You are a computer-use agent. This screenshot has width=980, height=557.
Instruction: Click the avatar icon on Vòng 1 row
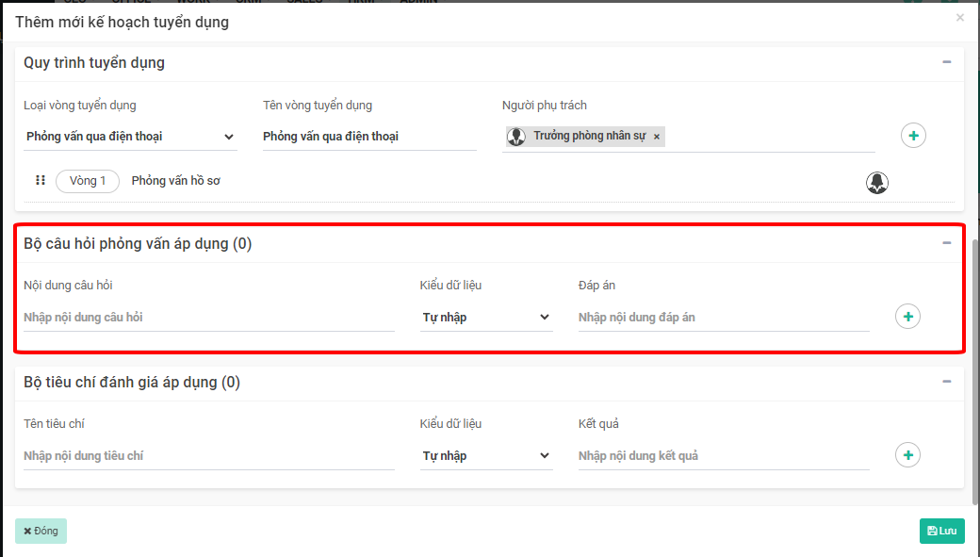877,183
